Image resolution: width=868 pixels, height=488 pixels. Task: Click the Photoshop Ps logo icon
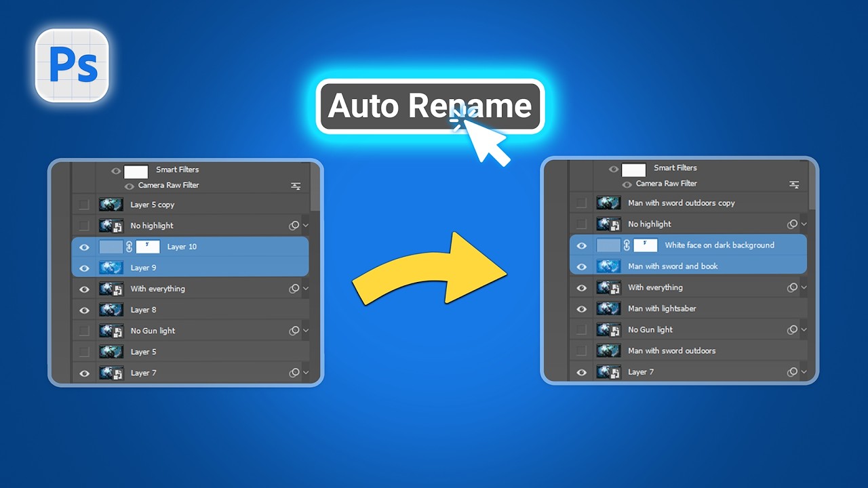(x=73, y=65)
